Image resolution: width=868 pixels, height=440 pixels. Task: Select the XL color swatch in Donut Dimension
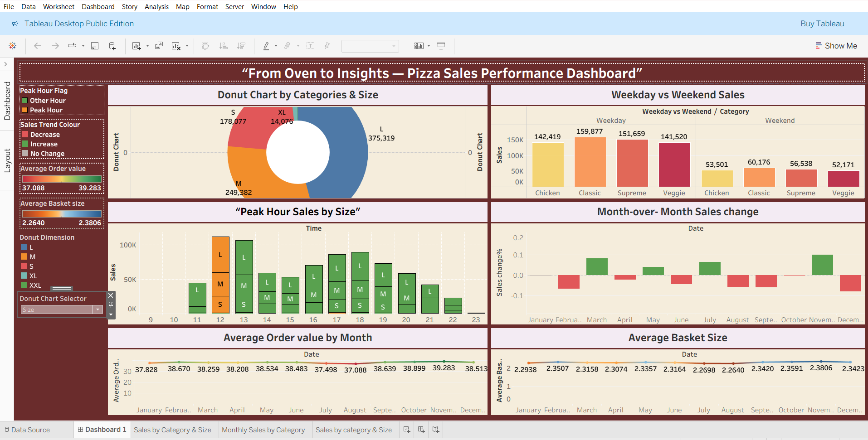coord(24,276)
